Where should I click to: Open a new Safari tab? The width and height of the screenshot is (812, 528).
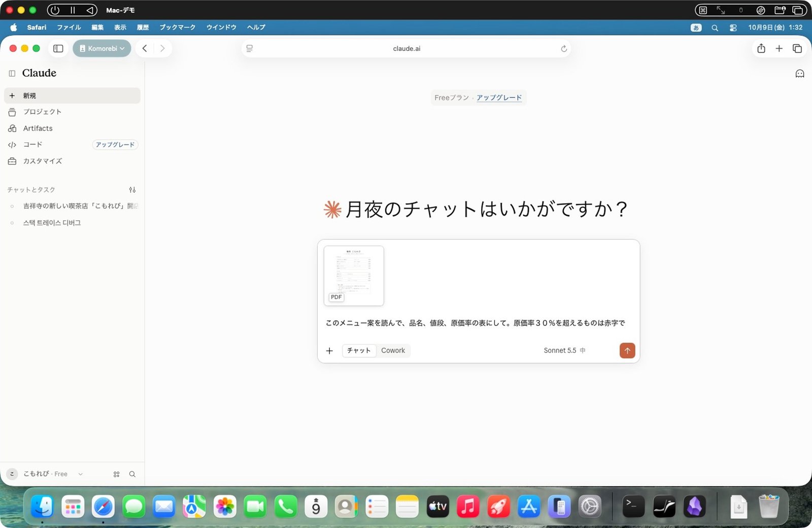point(779,49)
